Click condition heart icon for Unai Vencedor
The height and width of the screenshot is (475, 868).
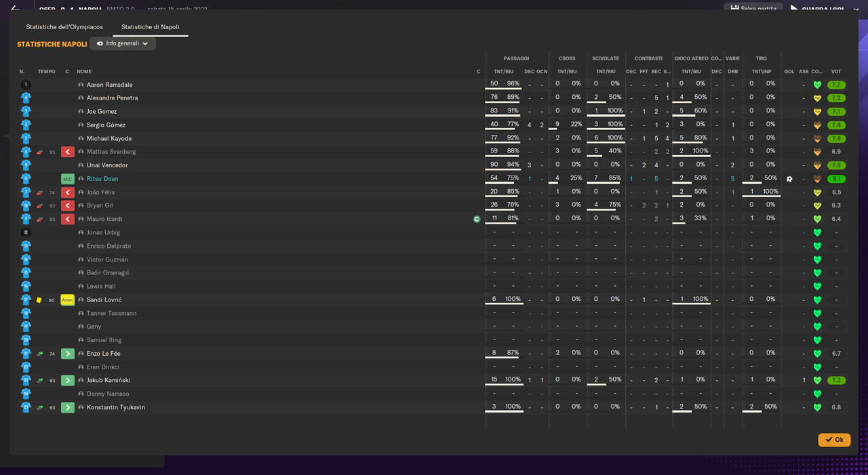817,165
